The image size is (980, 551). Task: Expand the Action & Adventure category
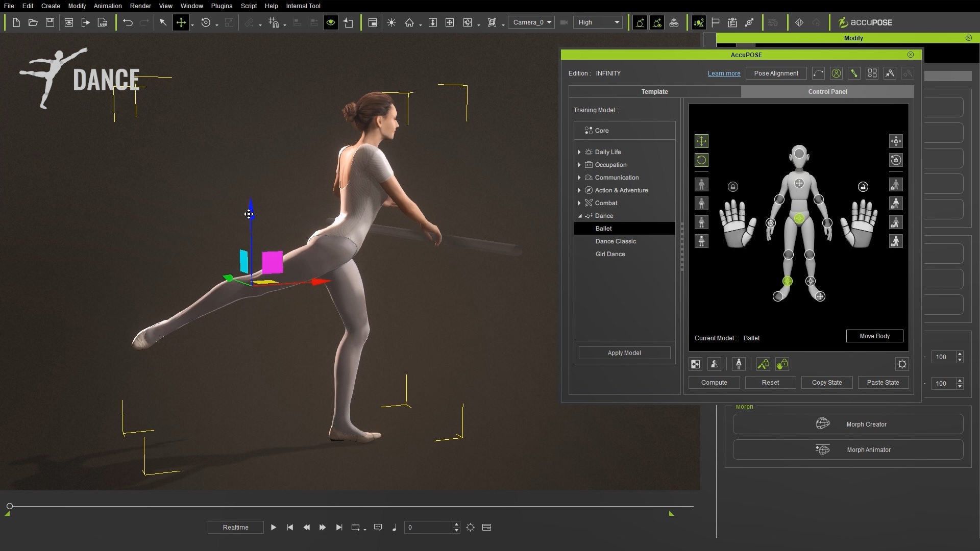point(579,190)
